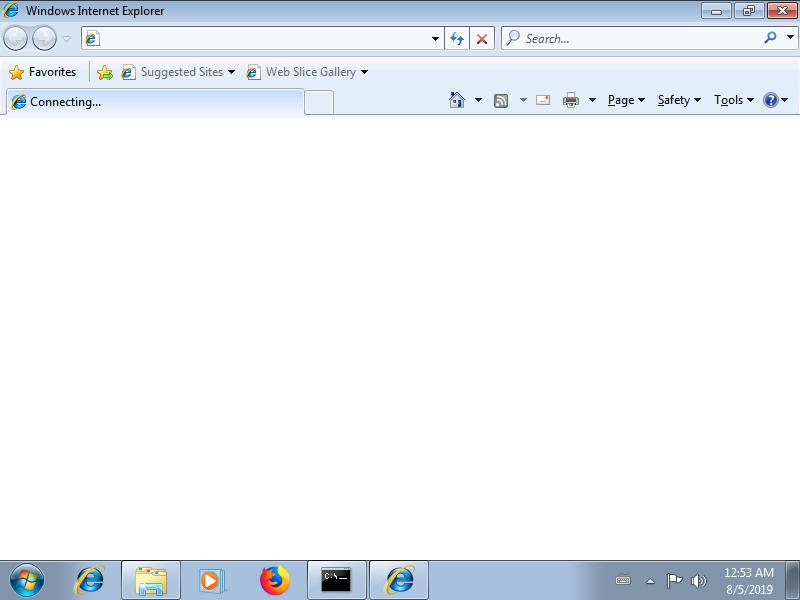Click the touch keyboard tray icon

623,580
